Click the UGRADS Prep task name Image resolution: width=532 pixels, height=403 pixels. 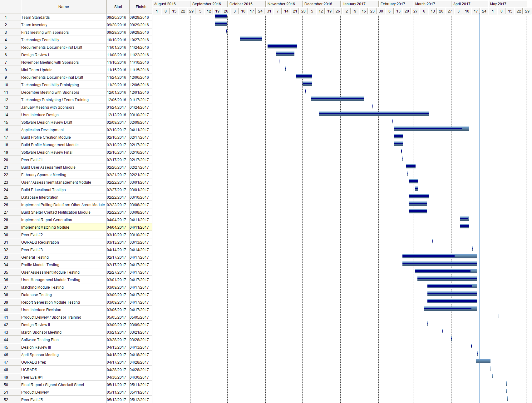coord(34,362)
